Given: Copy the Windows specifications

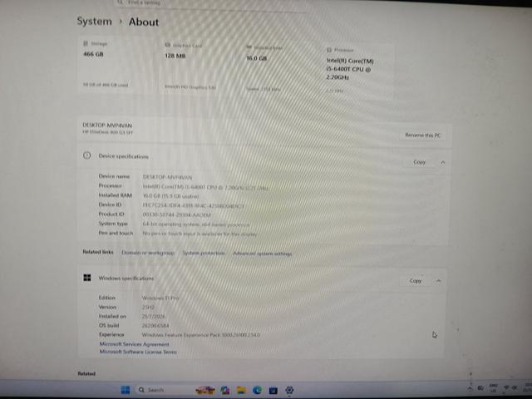Looking at the screenshot, I should 416,281.
